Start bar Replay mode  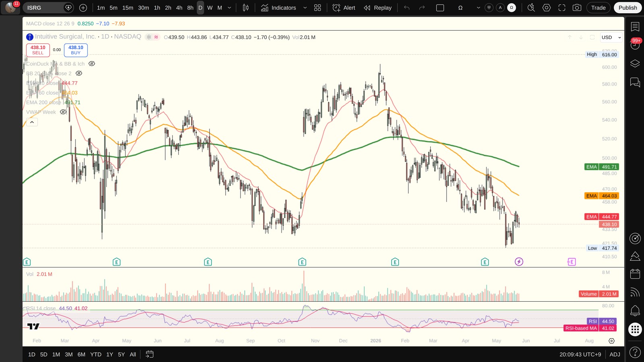378,8
